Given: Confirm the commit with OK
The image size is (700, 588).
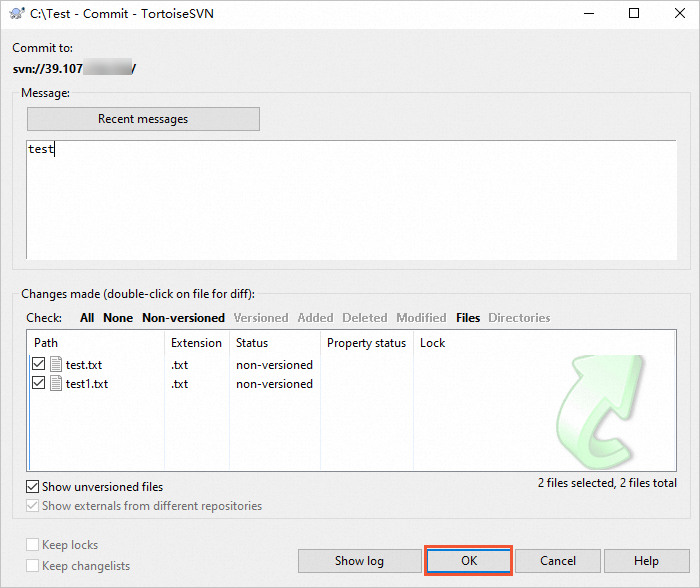Looking at the screenshot, I should point(469,561).
